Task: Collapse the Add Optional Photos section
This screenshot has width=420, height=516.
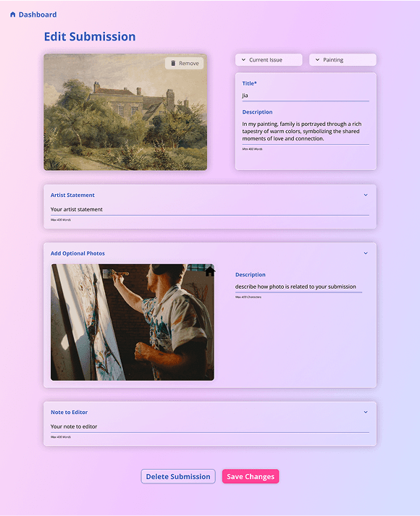Action: tap(366, 253)
